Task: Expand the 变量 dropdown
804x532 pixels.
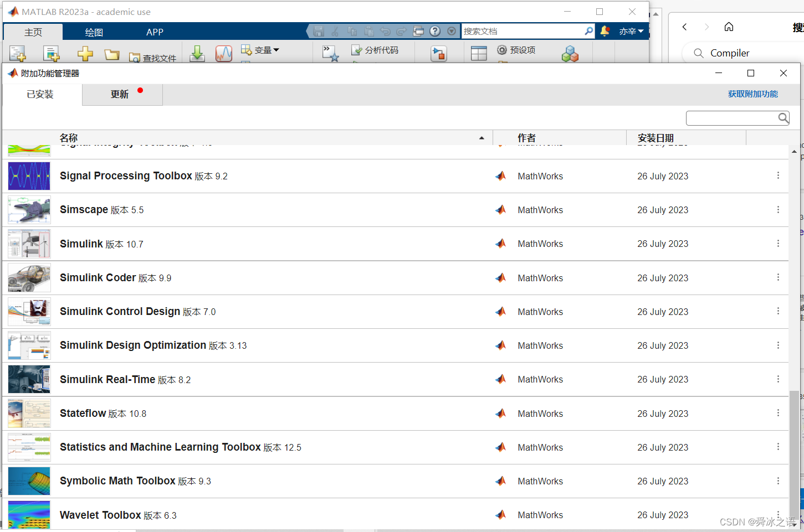Action: 260,50
